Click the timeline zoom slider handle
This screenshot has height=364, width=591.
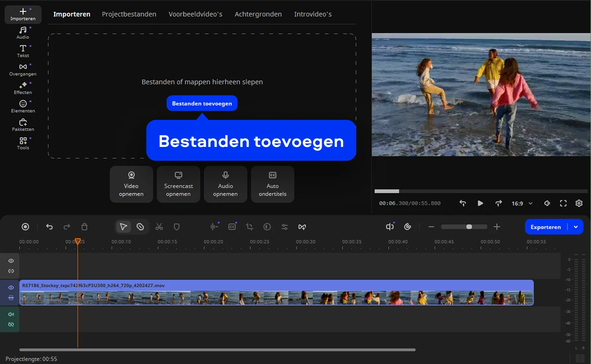point(469,227)
